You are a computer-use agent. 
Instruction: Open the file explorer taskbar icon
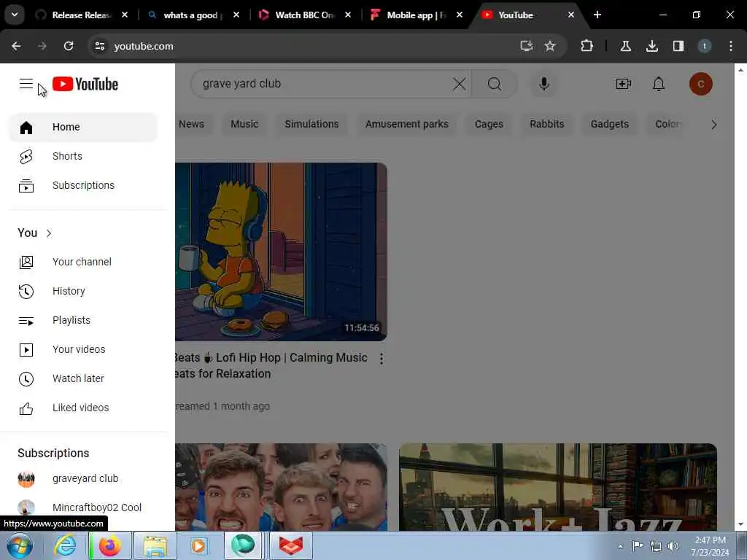click(155, 545)
